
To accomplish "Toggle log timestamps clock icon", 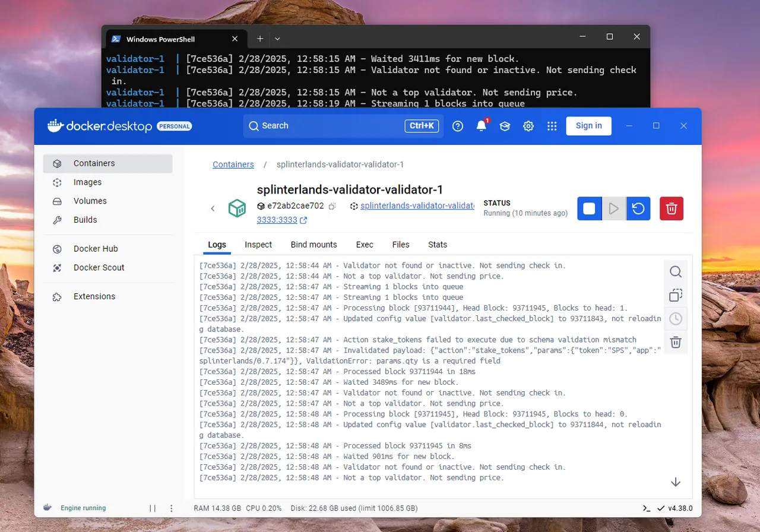I will (x=676, y=319).
